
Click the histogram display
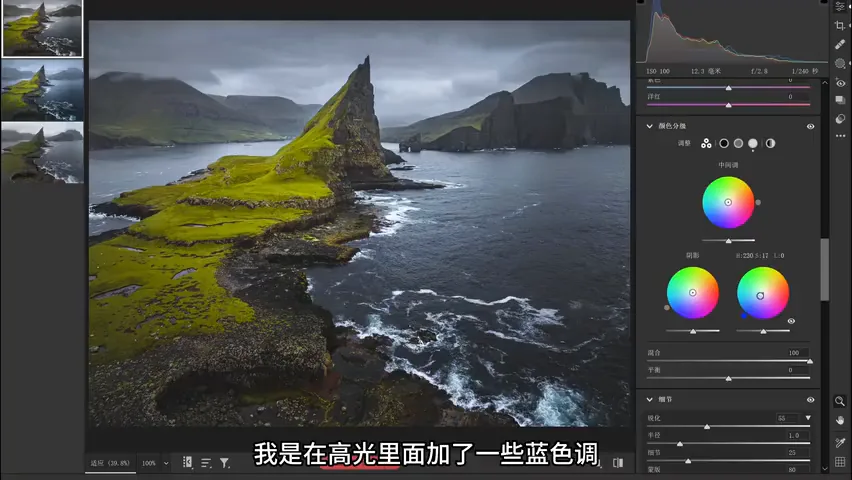pyautogui.click(x=732, y=32)
